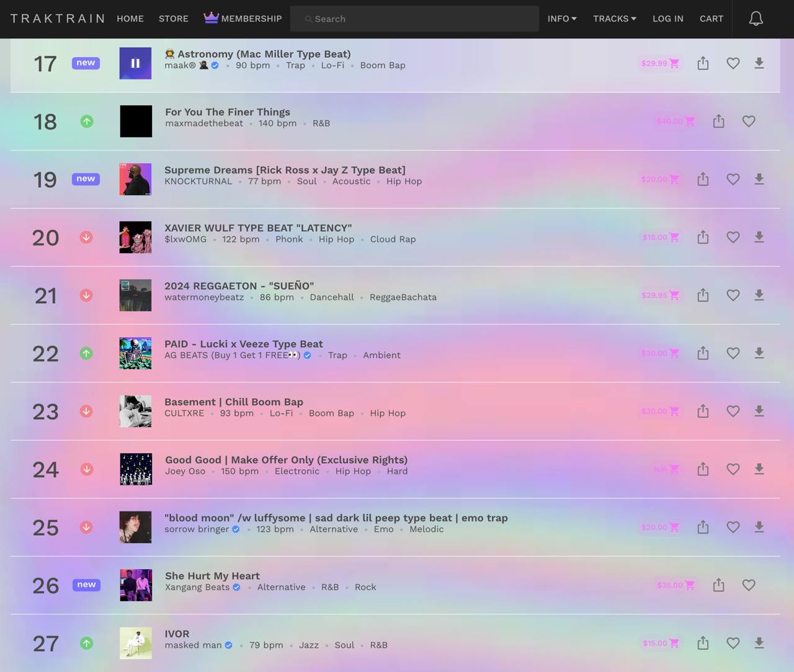The width and height of the screenshot is (794, 672).
Task: Open the STORE page
Action: 174,19
